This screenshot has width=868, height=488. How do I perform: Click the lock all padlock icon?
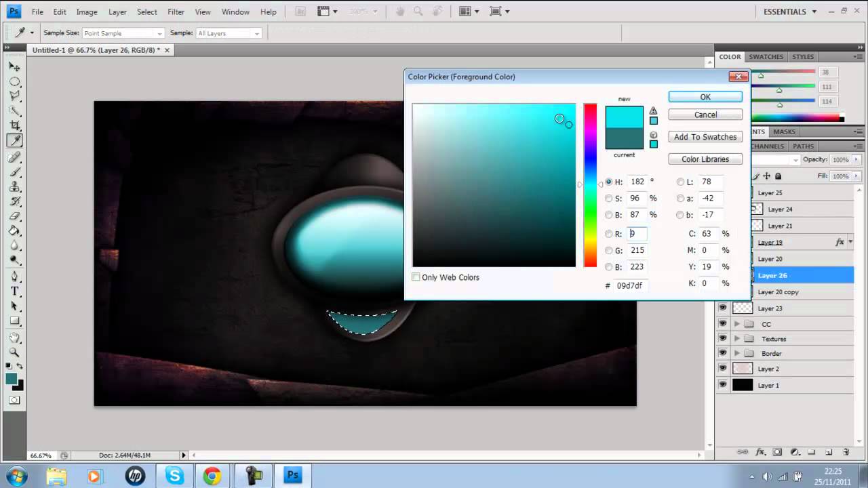coord(778,176)
